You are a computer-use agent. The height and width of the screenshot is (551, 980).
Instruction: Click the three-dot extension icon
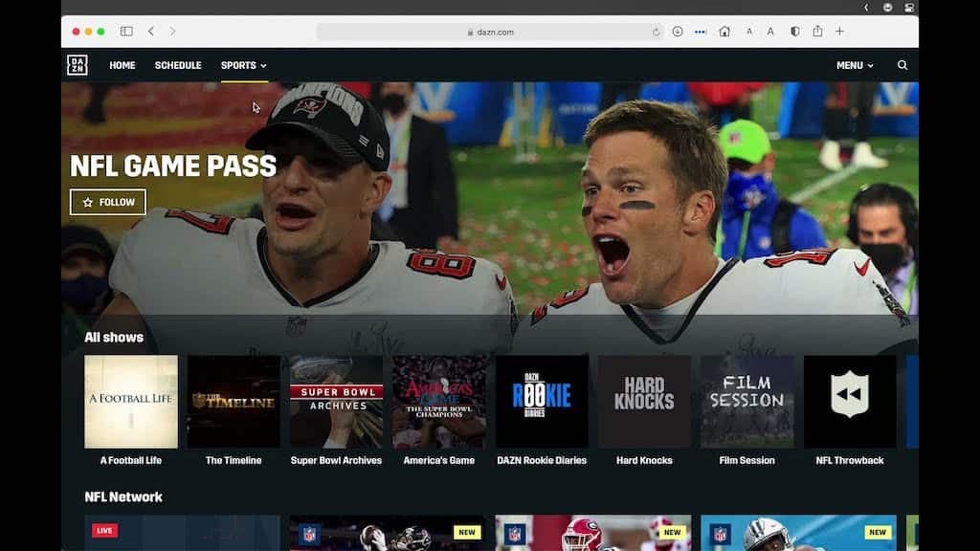click(700, 32)
